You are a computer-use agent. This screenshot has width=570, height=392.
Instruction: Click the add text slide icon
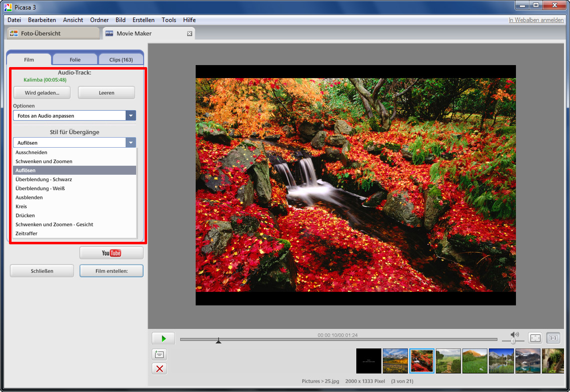(x=159, y=354)
